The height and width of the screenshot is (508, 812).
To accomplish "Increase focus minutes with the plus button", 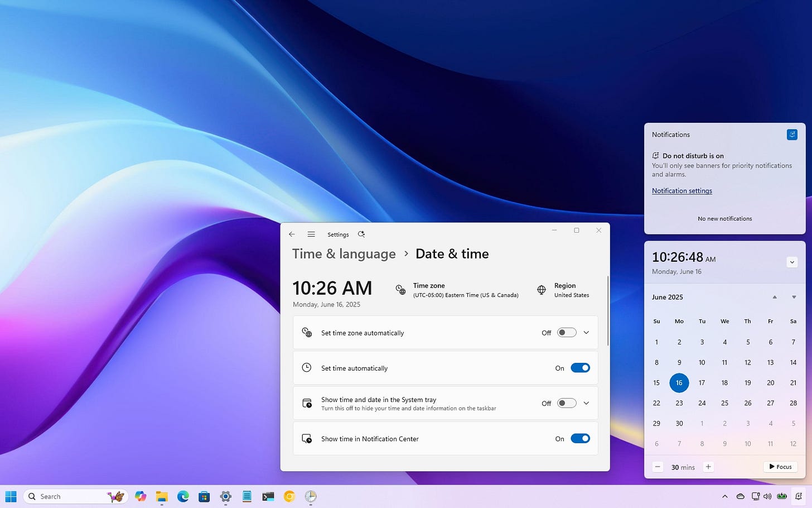I will point(708,467).
